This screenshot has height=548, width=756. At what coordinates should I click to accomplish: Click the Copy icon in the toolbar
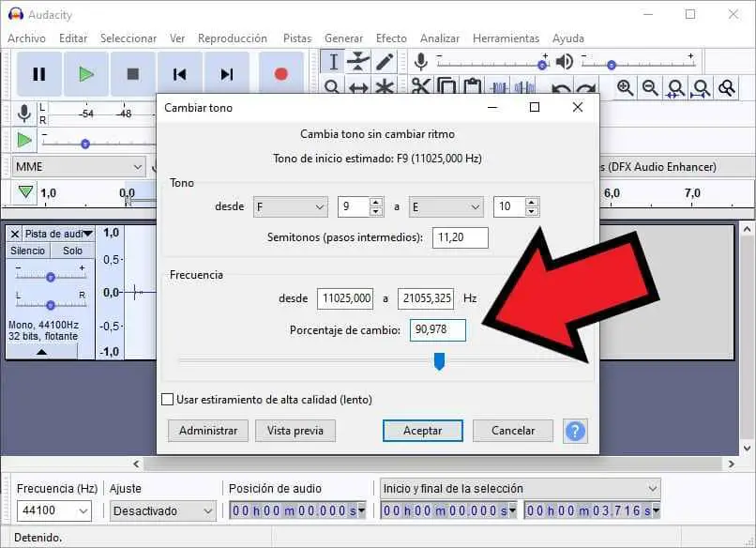[x=446, y=86]
